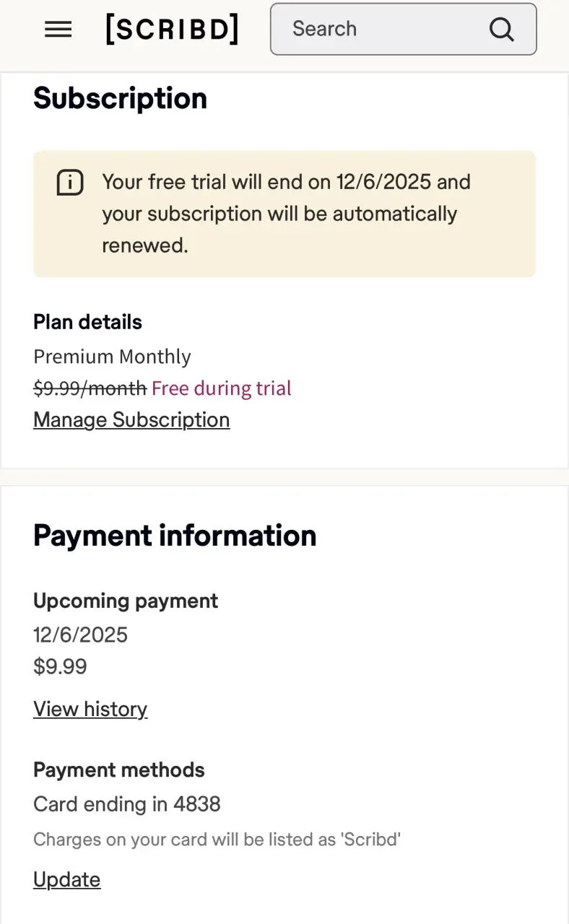
Task: Click the Plan details label
Action: 87,322
